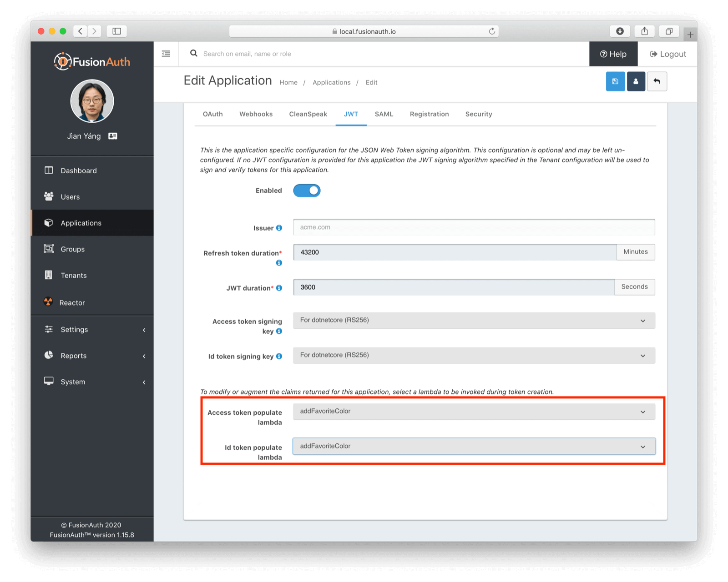Open a new Safari tab with plus
728x582 pixels.
tap(690, 35)
